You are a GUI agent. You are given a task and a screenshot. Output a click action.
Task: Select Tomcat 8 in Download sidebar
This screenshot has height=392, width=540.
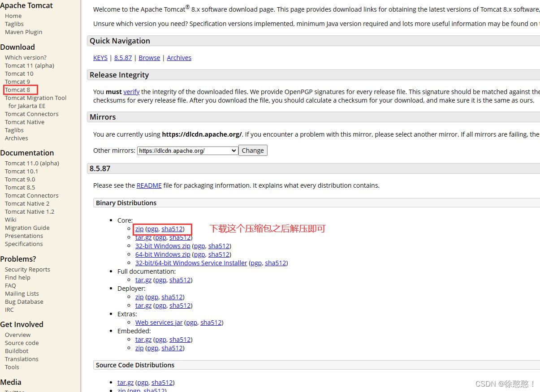[x=17, y=90]
